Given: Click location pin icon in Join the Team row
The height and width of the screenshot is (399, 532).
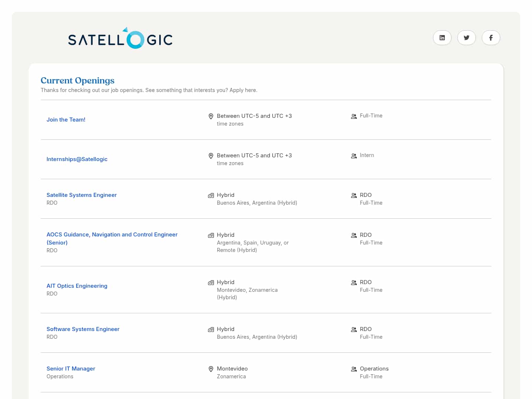Looking at the screenshot, I should pyautogui.click(x=211, y=116).
